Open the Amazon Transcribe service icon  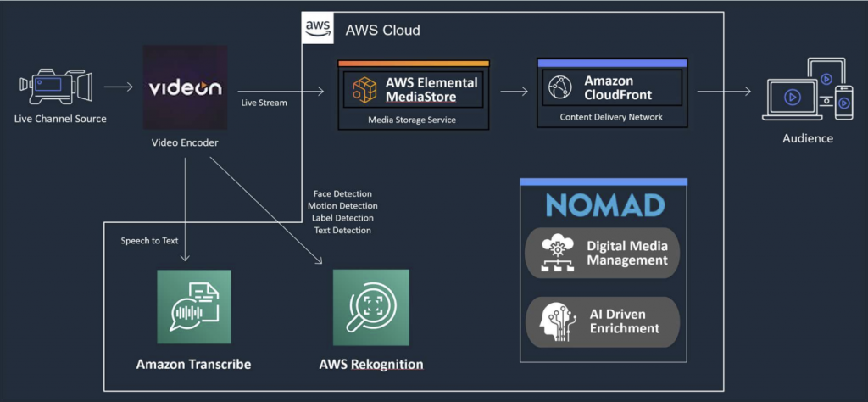coord(194,307)
